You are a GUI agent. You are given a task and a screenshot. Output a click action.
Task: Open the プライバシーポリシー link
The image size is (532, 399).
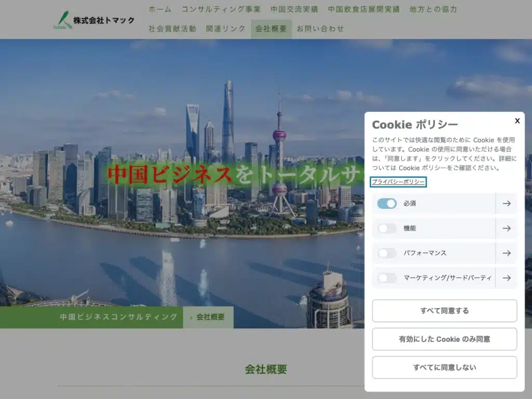(x=398, y=182)
